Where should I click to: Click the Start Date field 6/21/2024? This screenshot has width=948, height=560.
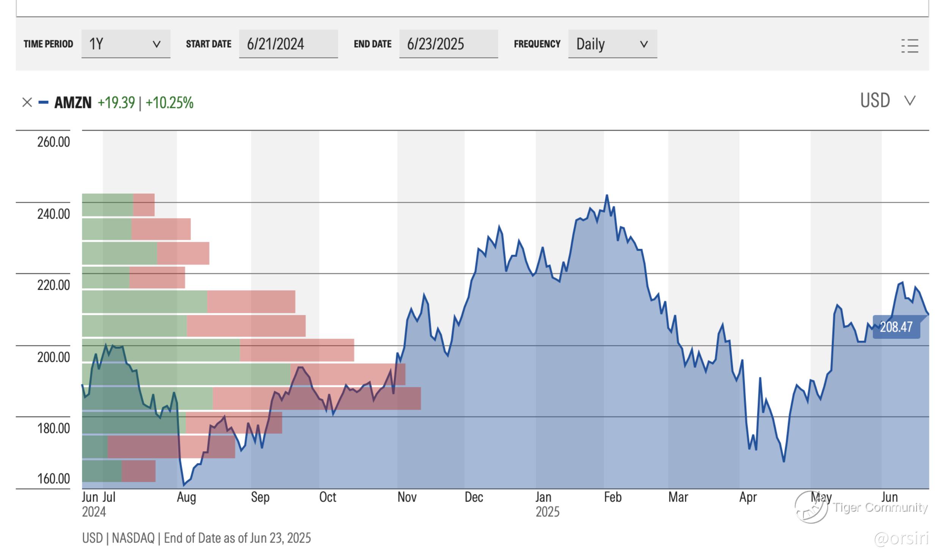288,44
